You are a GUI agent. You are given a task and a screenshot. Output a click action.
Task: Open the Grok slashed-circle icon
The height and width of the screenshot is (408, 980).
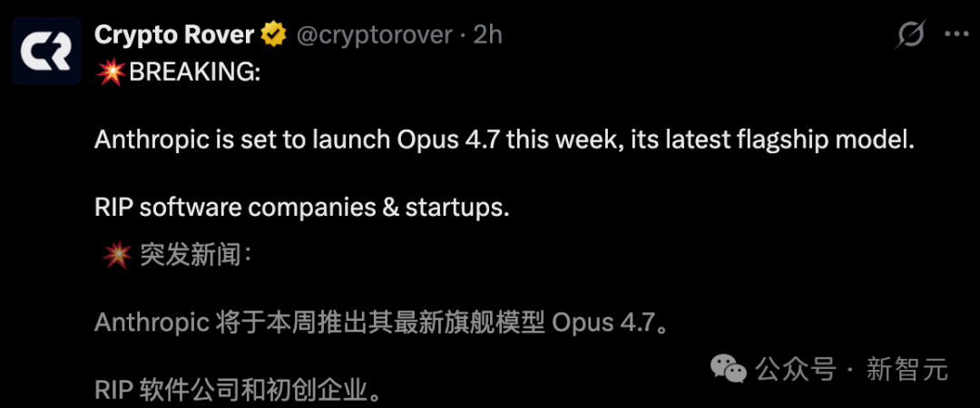910,35
